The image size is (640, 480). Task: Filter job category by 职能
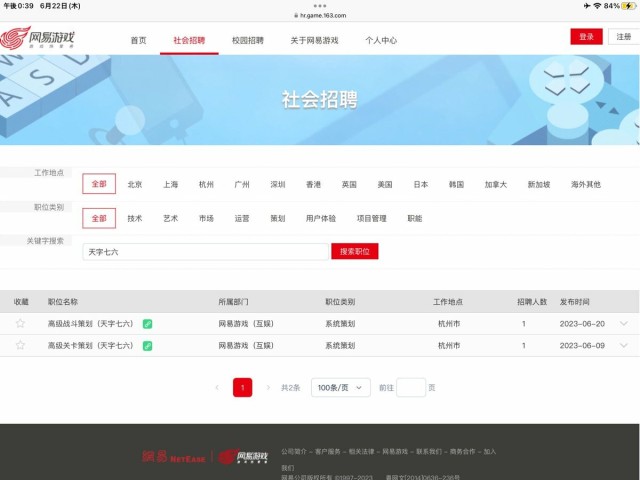(415, 218)
